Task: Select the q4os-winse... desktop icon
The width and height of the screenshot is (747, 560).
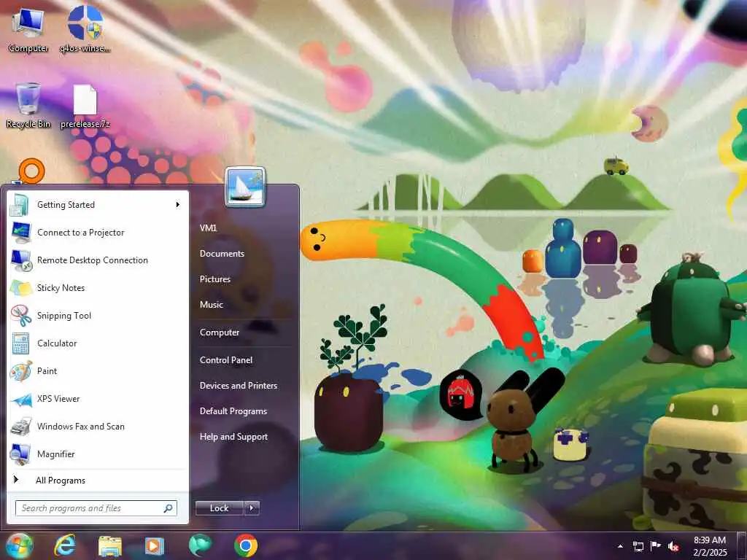Action: click(85, 28)
